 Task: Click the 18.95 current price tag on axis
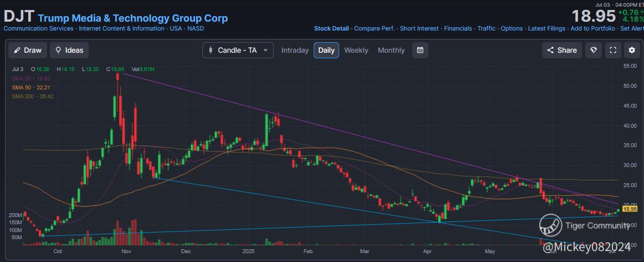pyautogui.click(x=630, y=209)
